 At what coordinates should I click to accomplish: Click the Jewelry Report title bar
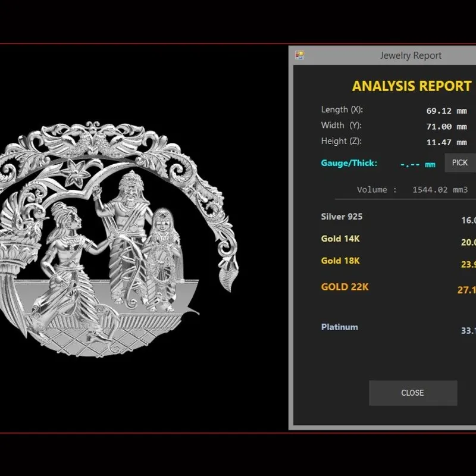383,55
